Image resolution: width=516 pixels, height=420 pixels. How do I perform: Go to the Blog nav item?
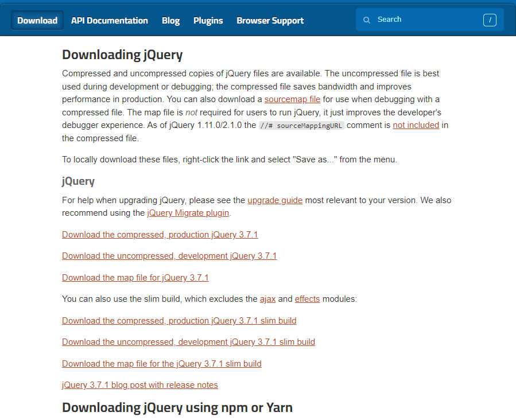tap(170, 21)
